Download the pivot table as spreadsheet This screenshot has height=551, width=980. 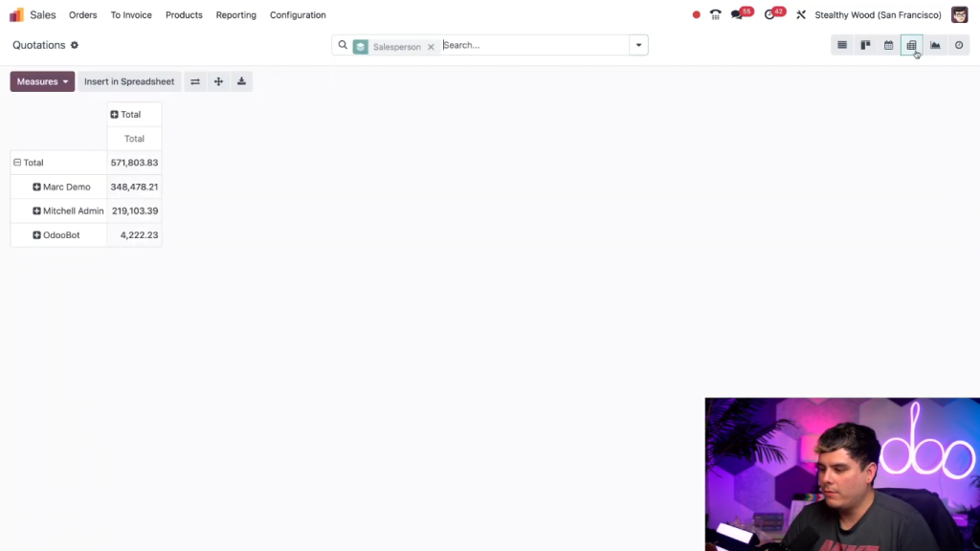[241, 82]
